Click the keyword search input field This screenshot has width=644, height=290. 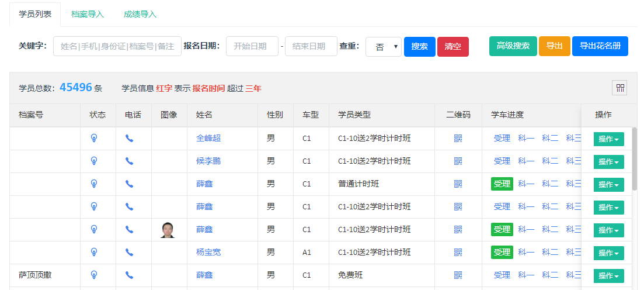coord(117,47)
